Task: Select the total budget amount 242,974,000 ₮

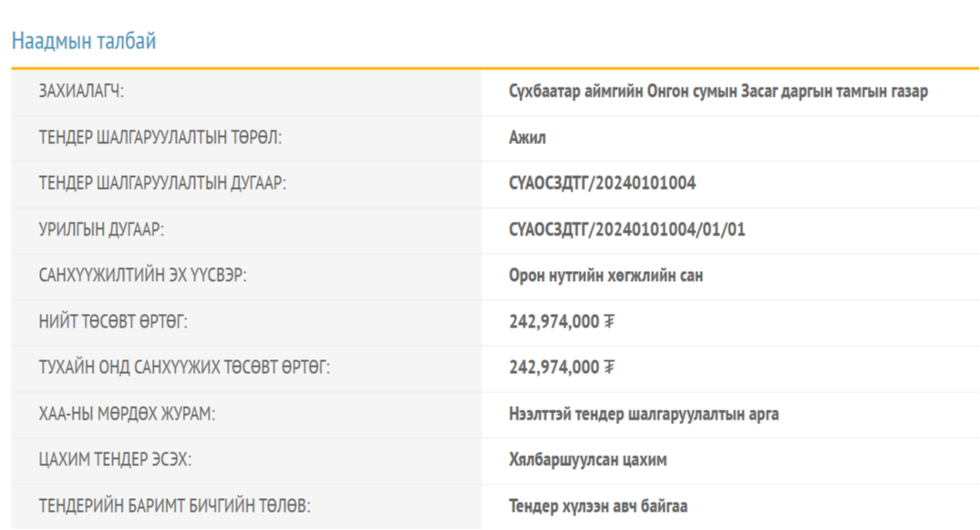Action: click(x=562, y=321)
